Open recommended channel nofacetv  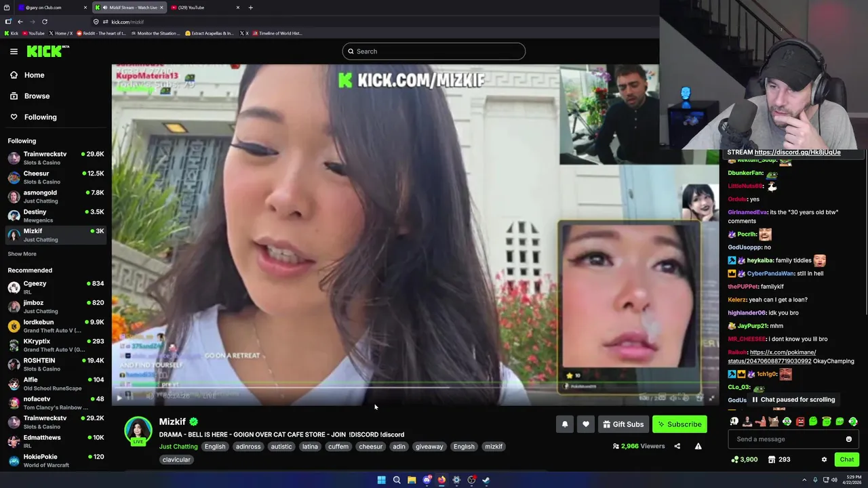coord(56,403)
